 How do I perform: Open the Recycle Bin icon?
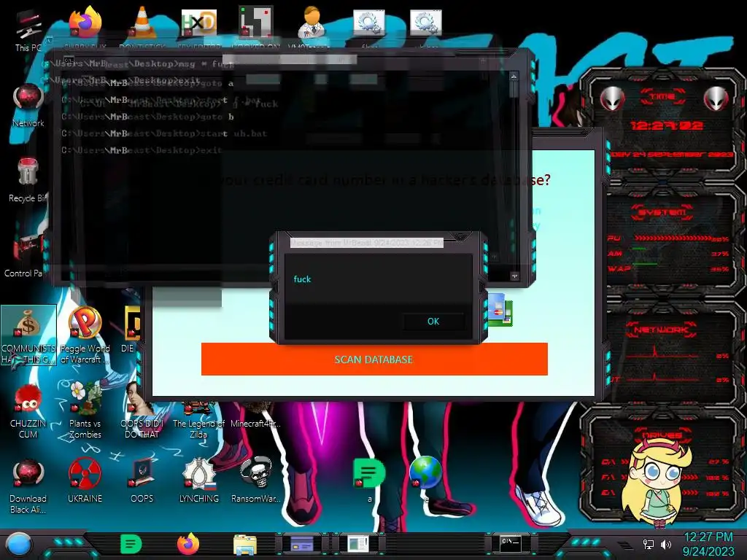28,180
